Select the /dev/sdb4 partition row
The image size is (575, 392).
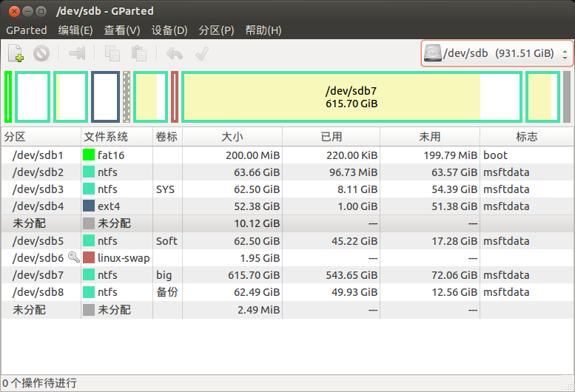[287, 206]
